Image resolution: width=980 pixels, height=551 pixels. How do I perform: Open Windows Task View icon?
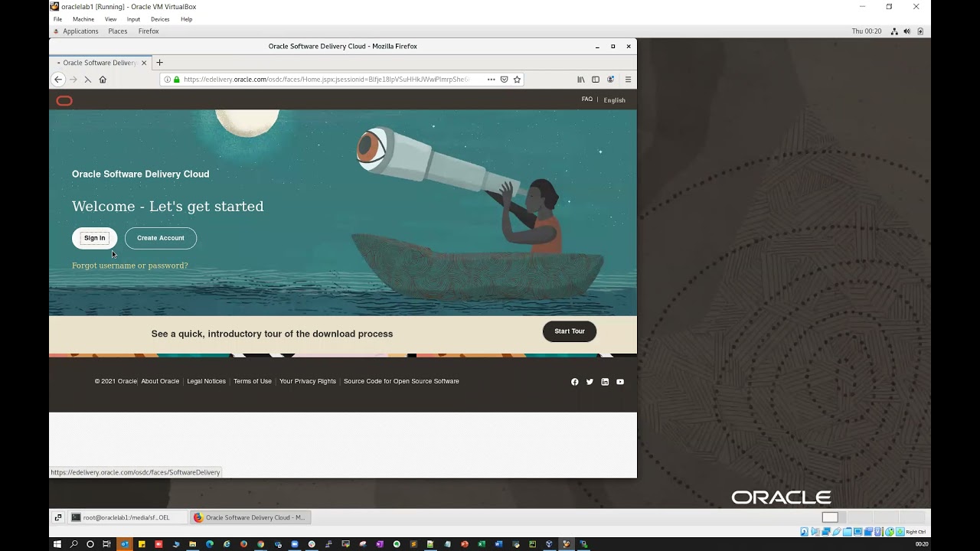point(107,544)
